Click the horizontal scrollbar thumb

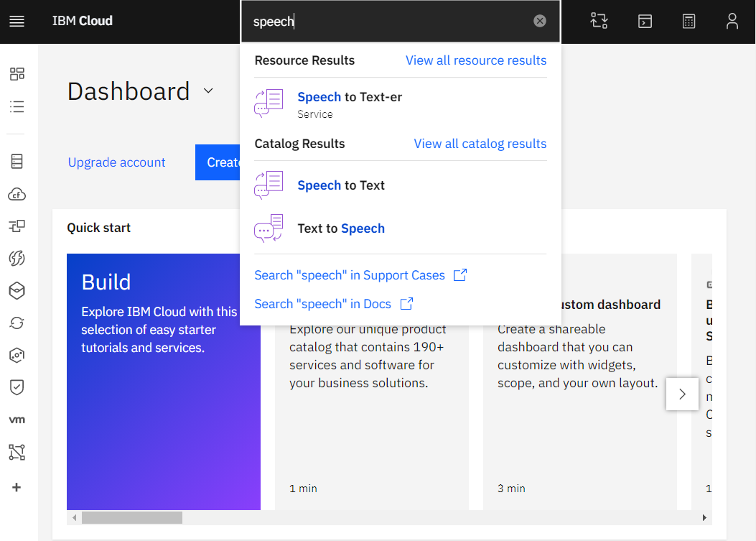(x=131, y=517)
